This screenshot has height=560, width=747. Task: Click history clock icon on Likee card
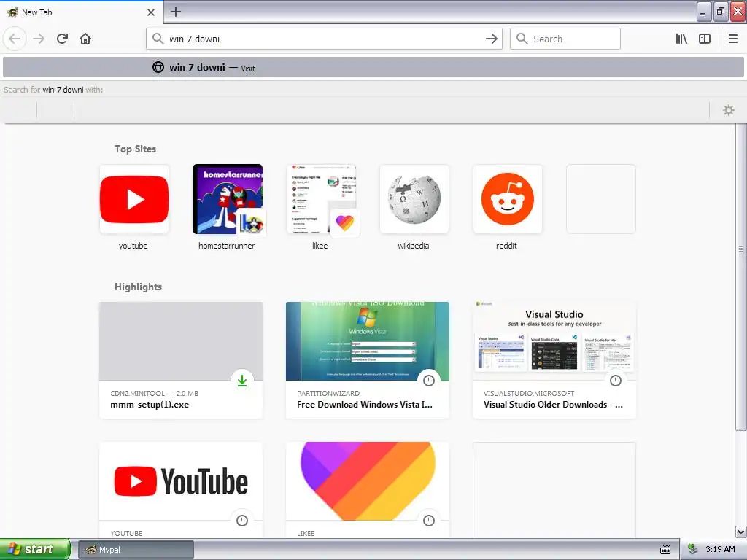pyautogui.click(x=429, y=521)
